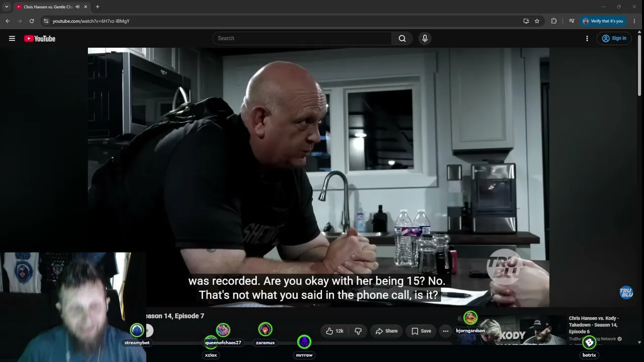
Task: Click the xziox avatar
Action: click(211, 343)
